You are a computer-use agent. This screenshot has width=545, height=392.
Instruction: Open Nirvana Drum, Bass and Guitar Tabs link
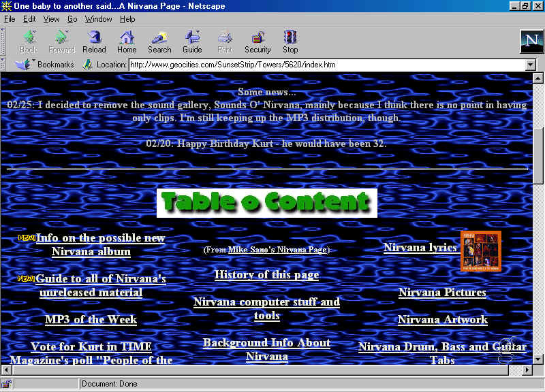pos(442,353)
